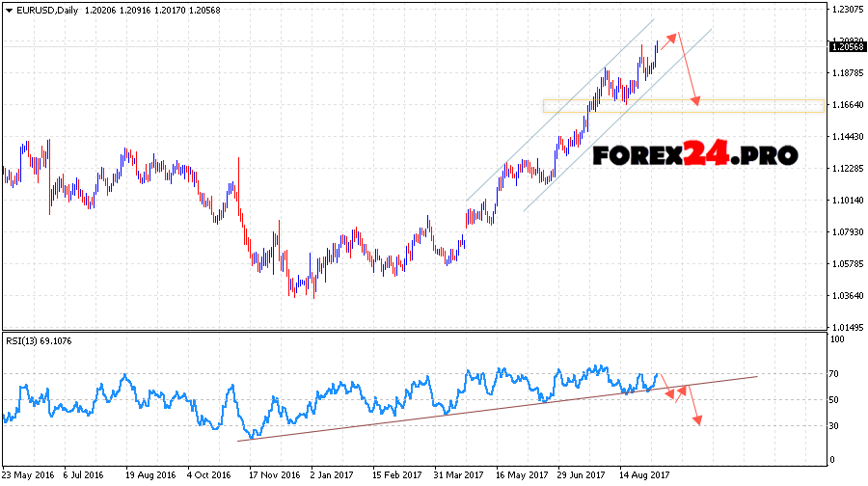The width and height of the screenshot is (868, 486).
Task: Click the lowest red arrowhead in the RSI panel
Action: (698, 420)
